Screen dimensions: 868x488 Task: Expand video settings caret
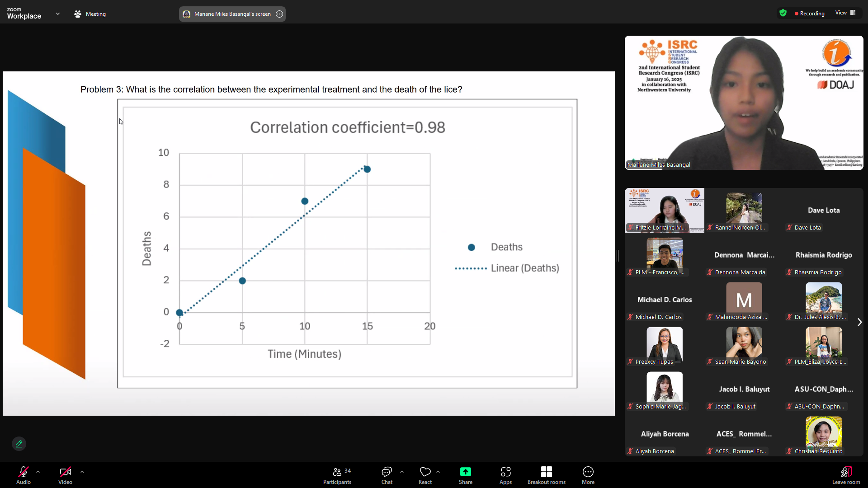pyautogui.click(x=82, y=472)
